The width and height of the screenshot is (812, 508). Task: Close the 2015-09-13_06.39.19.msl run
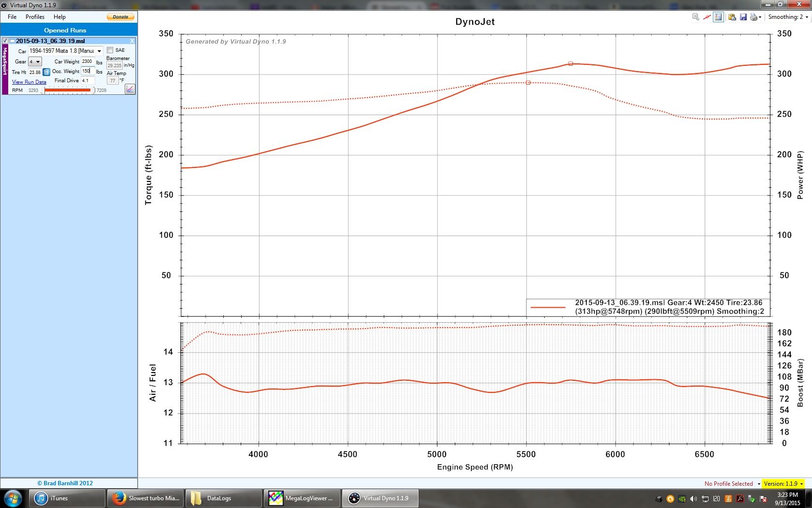click(132, 41)
